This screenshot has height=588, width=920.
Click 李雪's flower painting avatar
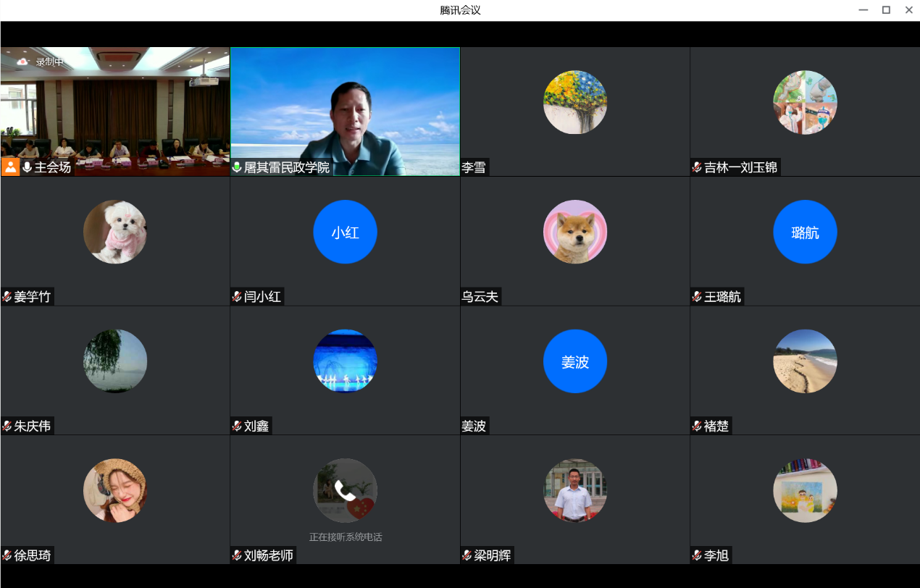click(575, 102)
